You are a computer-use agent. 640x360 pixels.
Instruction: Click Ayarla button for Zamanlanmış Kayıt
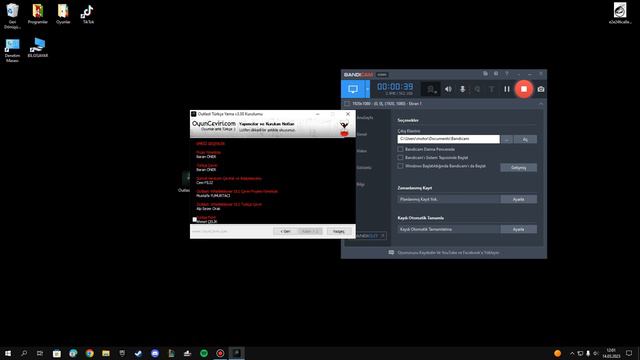(518, 199)
